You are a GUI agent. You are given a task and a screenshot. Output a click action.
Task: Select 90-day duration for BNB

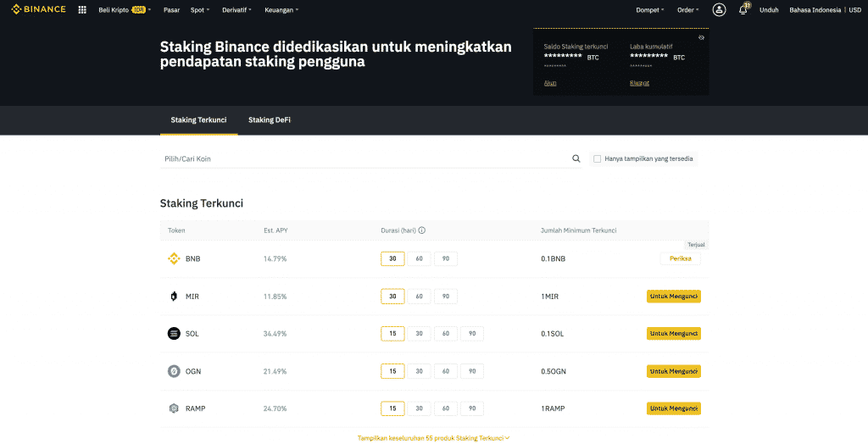coord(446,259)
